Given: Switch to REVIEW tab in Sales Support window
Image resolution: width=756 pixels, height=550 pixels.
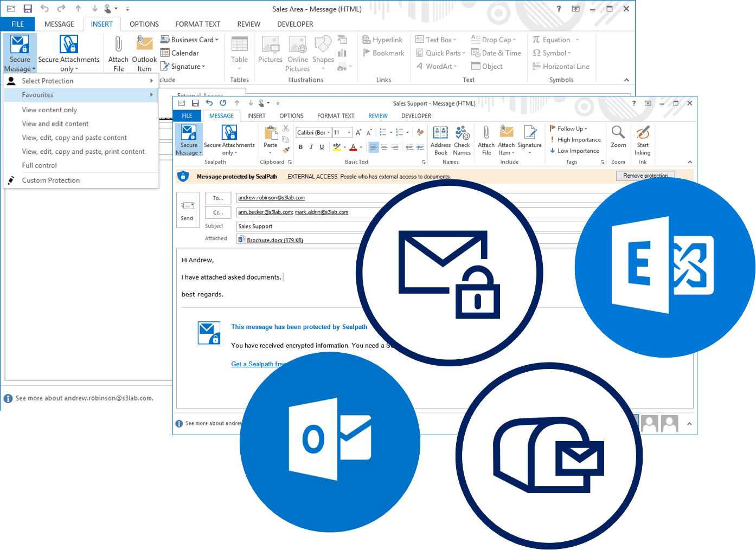Looking at the screenshot, I should click(x=378, y=116).
